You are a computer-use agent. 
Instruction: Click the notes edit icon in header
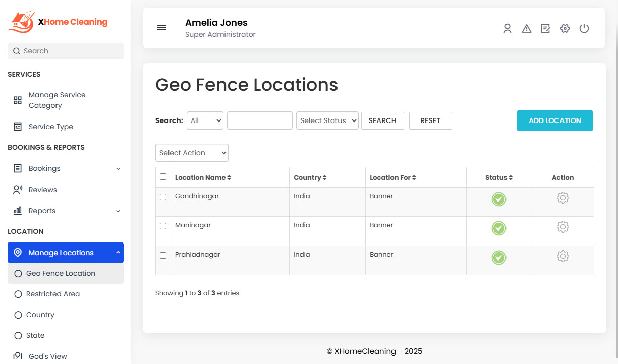tap(545, 29)
